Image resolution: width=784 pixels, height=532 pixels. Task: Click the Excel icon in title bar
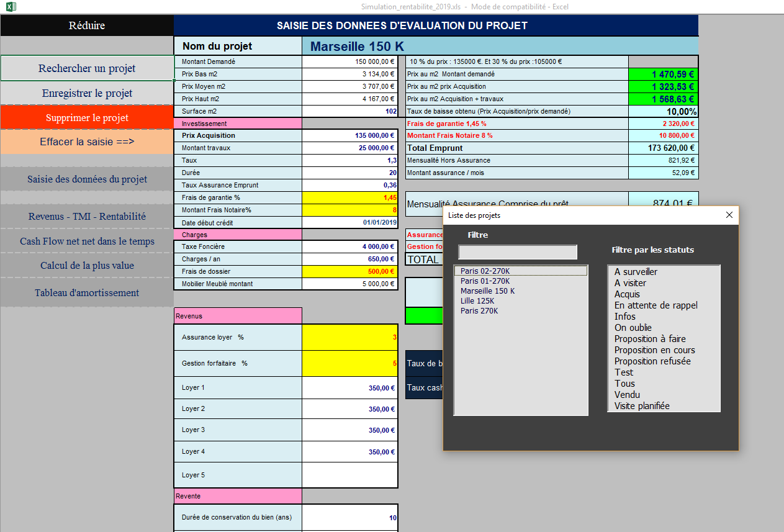point(11,7)
